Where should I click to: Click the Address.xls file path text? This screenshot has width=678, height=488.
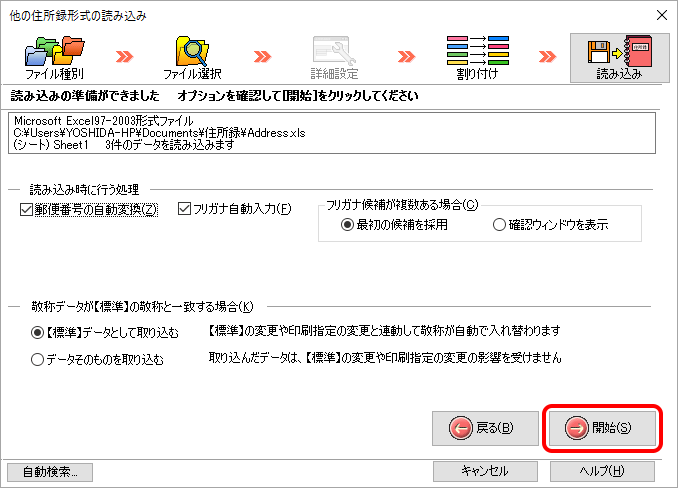point(159,133)
